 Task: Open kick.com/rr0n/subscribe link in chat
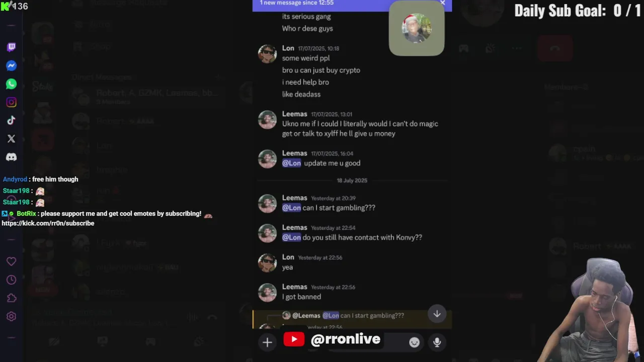(x=48, y=223)
